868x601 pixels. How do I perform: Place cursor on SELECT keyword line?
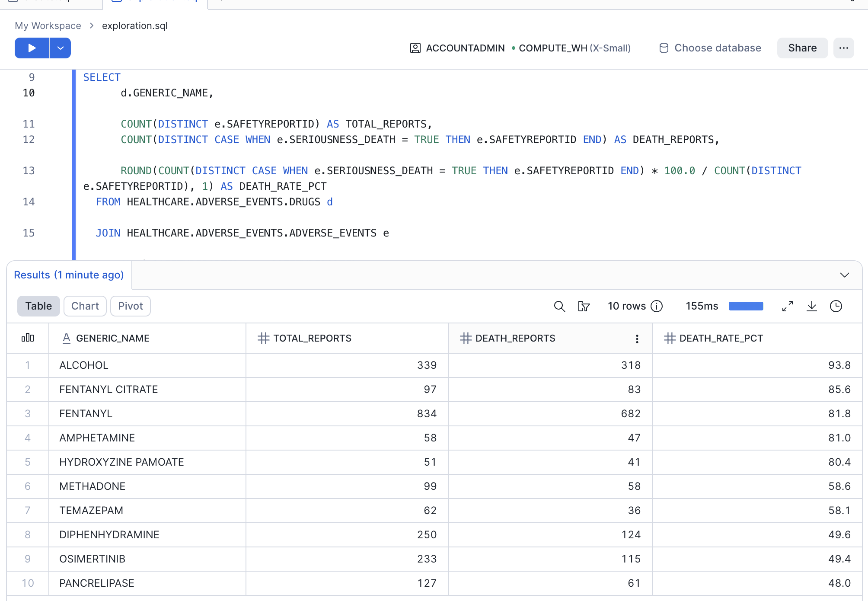102,77
